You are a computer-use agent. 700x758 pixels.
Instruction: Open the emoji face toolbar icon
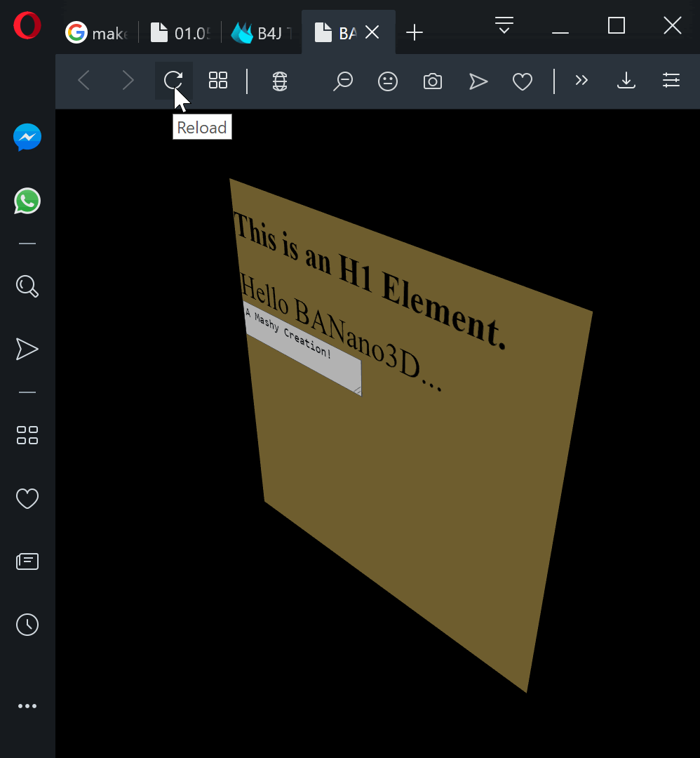(x=388, y=81)
